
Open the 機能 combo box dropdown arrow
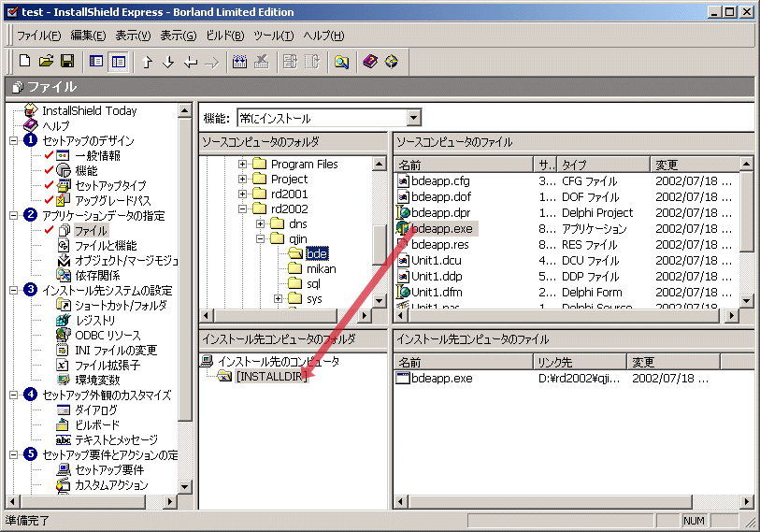(x=413, y=118)
